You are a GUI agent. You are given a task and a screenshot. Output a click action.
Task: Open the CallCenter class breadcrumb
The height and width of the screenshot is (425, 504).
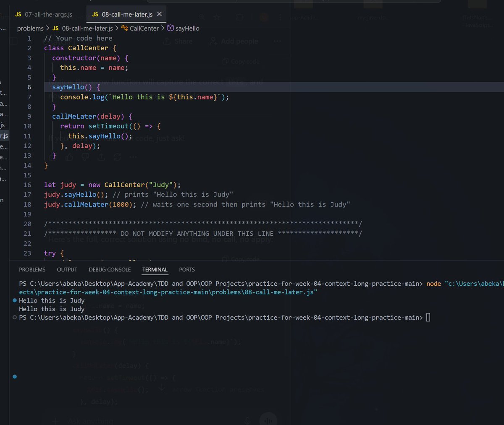[144, 28]
